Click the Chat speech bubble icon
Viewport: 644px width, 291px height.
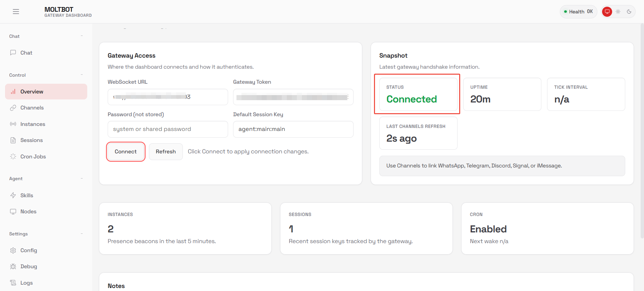[x=13, y=53]
